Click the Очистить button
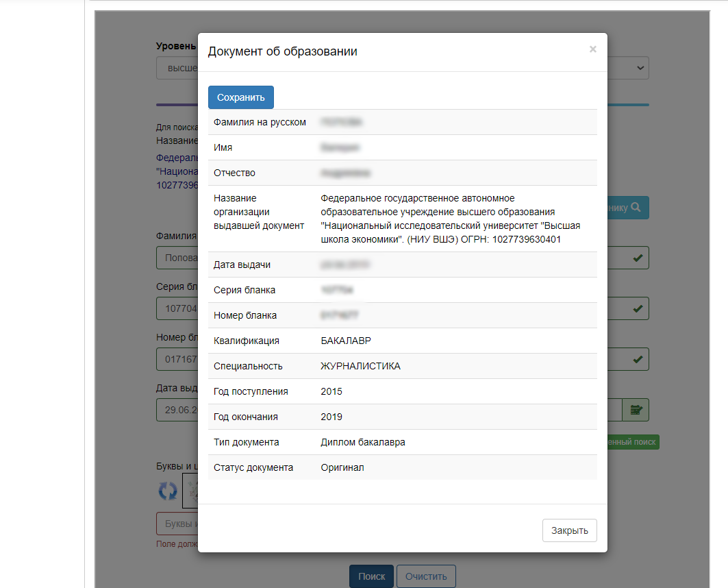The height and width of the screenshot is (588, 728). click(x=425, y=576)
